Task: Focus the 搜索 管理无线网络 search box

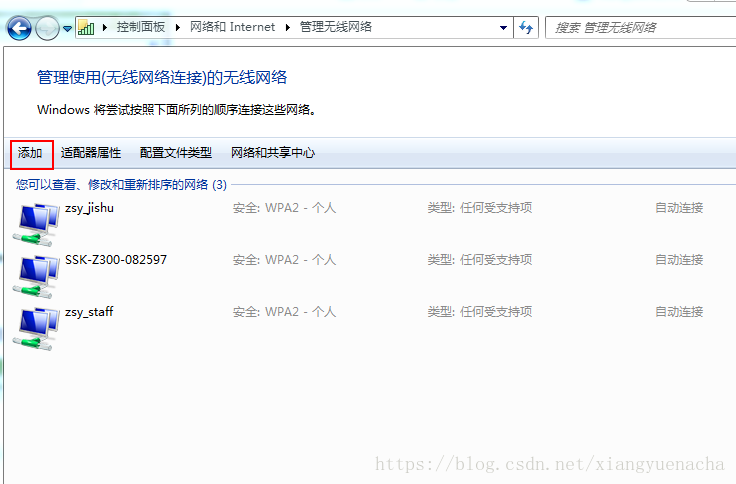Action: [x=641, y=28]
